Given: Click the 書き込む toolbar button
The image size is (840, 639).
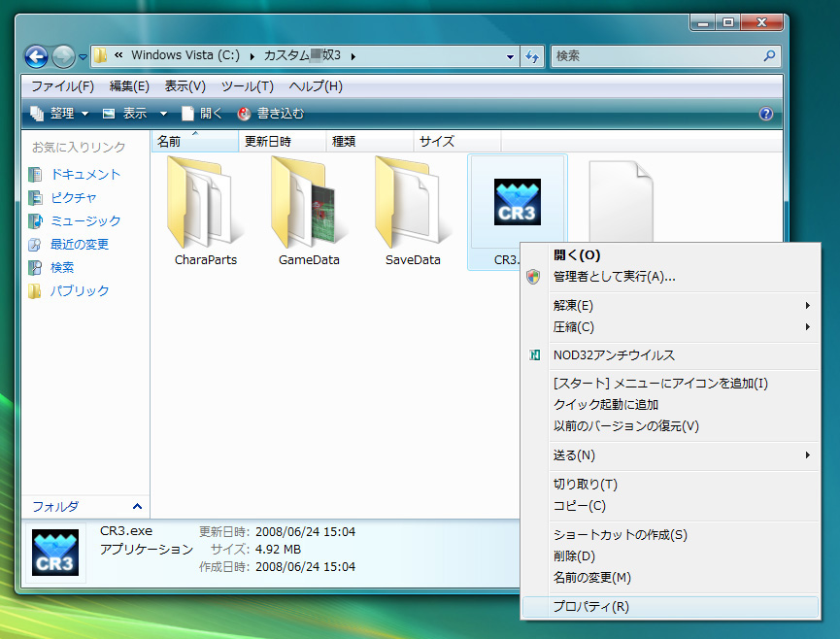Looking at the screenshot, I should coord(270,114).
